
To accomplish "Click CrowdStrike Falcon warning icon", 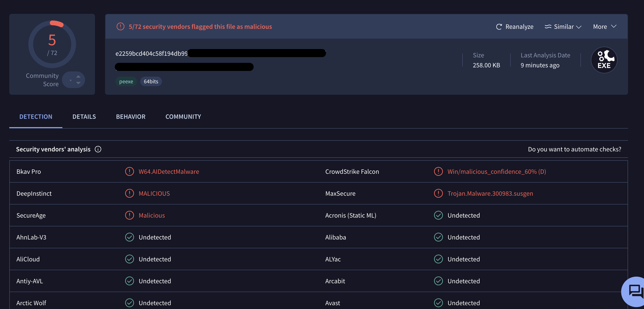I will 438,171.
